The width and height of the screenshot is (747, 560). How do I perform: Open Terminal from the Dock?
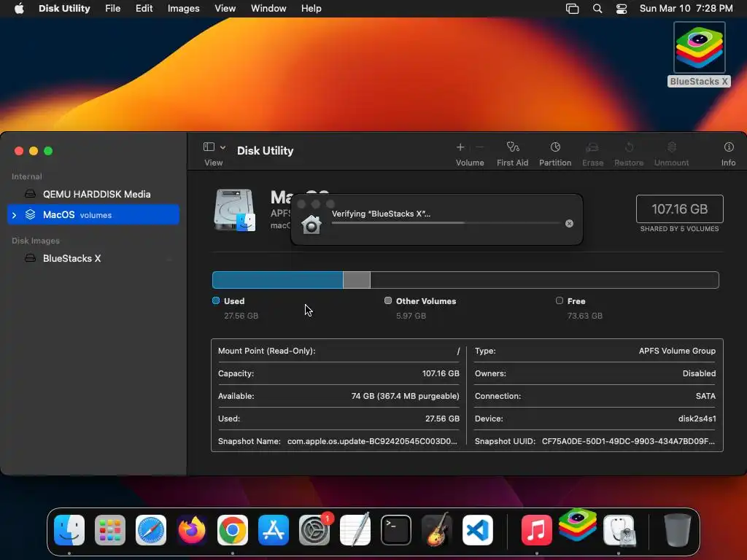point(396,530)
